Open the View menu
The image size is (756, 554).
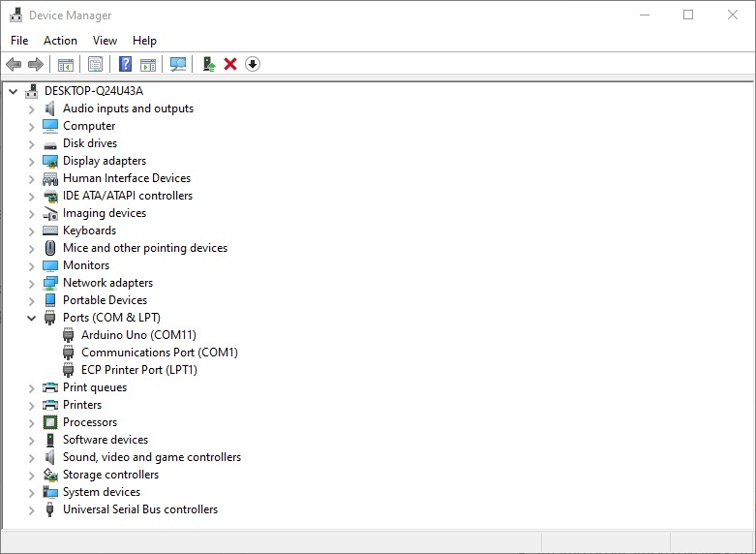click(105, 41)
